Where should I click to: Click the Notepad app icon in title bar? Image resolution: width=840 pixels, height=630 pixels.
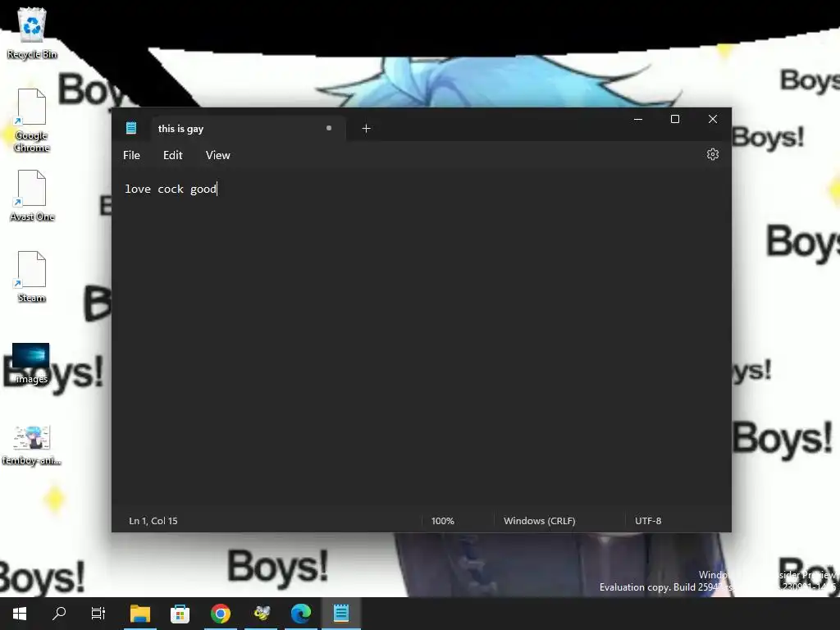[x=131, y=128]
